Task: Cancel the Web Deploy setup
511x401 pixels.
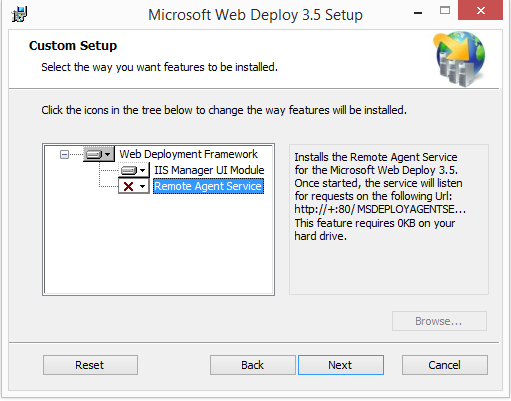Action: pyautogui.click(x=445, y=365)
